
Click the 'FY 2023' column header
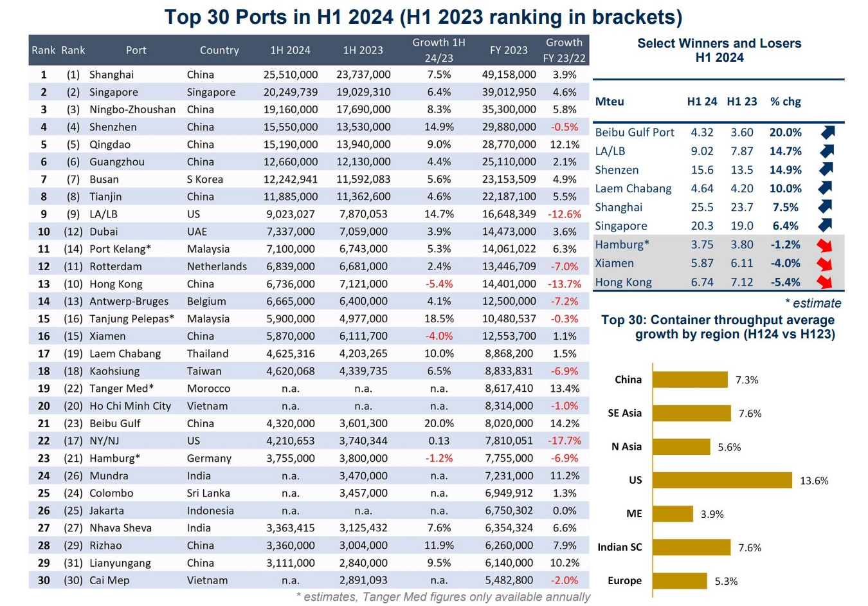(509, 50)
